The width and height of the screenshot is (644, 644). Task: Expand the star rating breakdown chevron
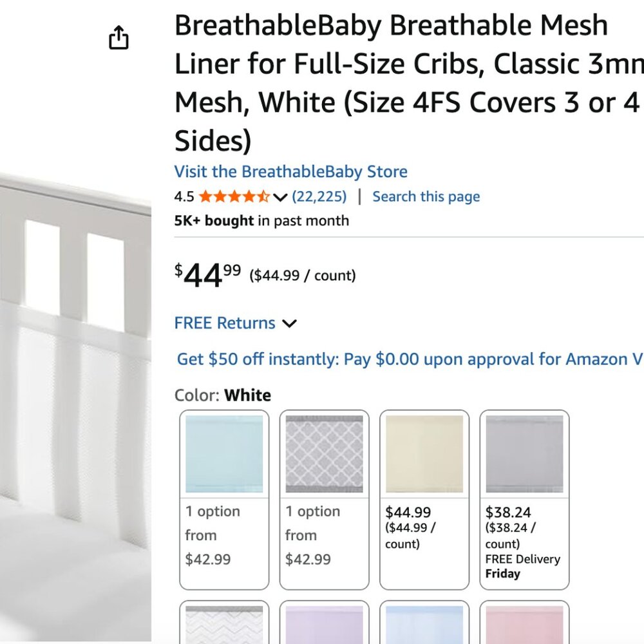tap(280, 197)
